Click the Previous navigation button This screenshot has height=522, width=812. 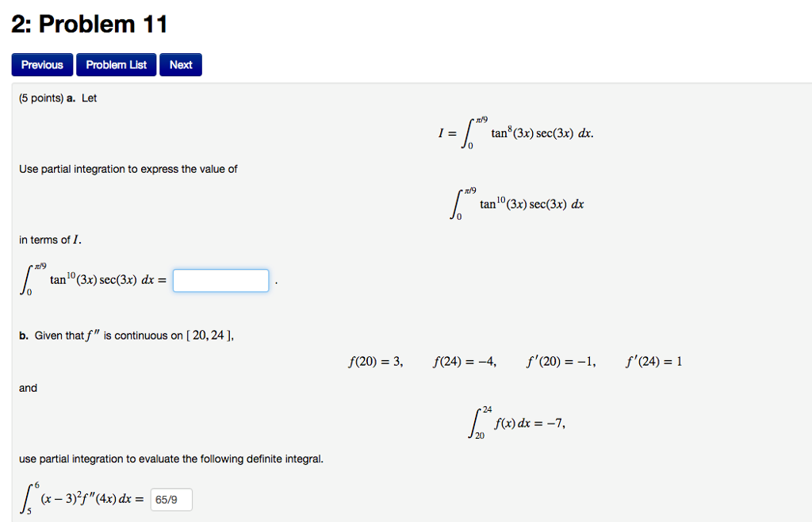41,64
